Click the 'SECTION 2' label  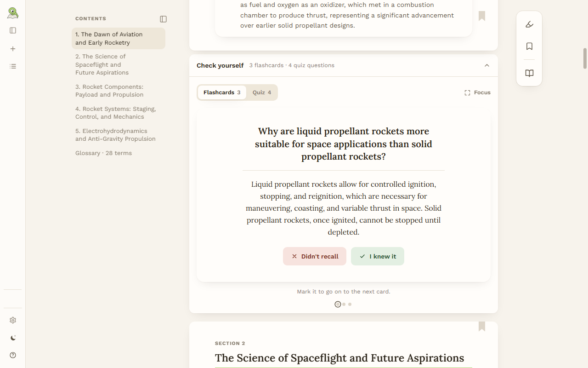[230, 344]
